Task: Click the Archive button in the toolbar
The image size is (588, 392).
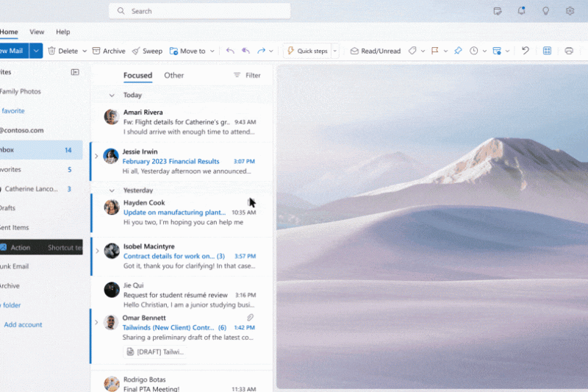Action: pyautogui.click(x=108, y=51)
